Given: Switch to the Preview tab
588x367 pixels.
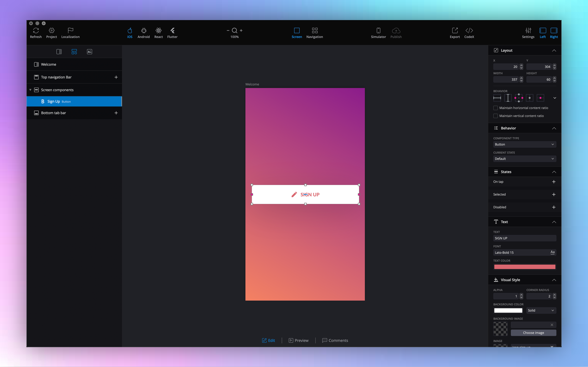Looking at the screenshot, I should pos(299,340).
